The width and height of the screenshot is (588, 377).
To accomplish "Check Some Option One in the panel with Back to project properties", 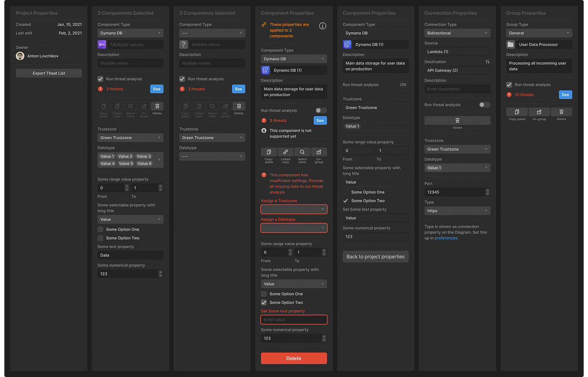I will pos(345,192).
